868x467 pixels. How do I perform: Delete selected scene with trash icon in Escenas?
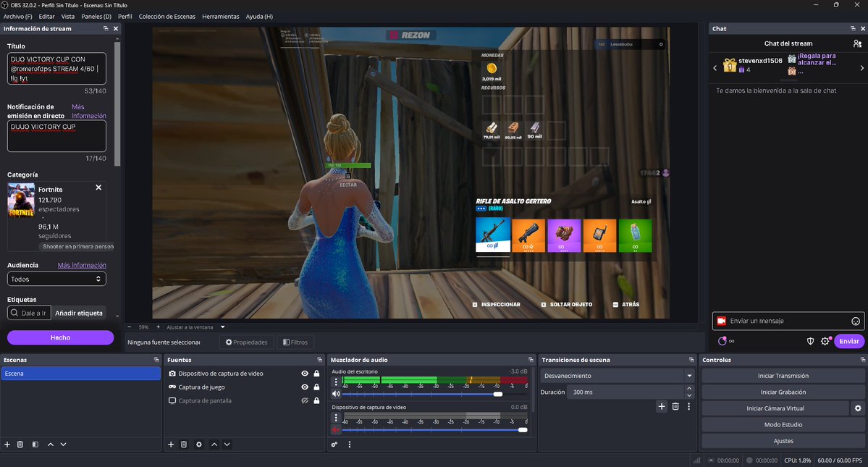20,445
